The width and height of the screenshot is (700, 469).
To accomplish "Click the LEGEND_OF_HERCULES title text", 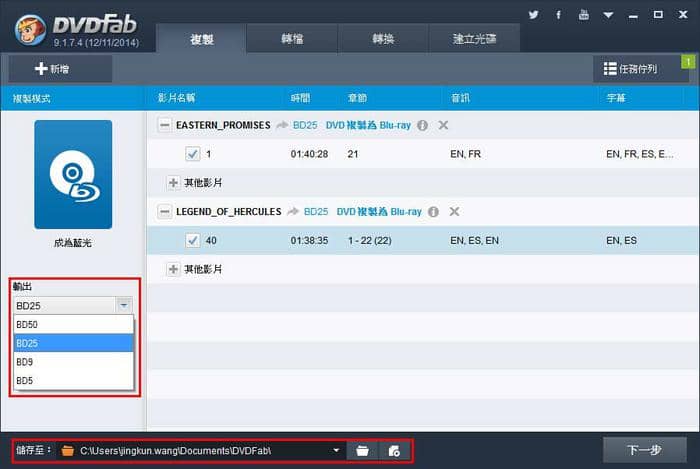I will tap(229, 212).
